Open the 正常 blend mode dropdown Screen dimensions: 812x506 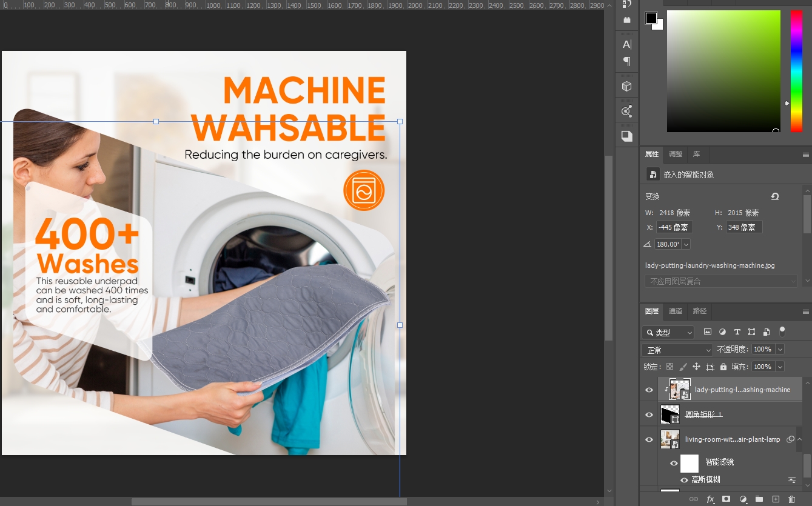677,350
